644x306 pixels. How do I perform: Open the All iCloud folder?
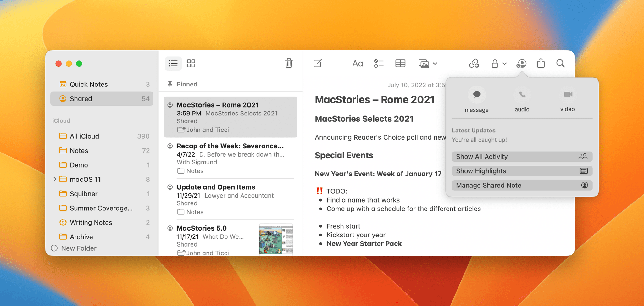pos(102,136)
